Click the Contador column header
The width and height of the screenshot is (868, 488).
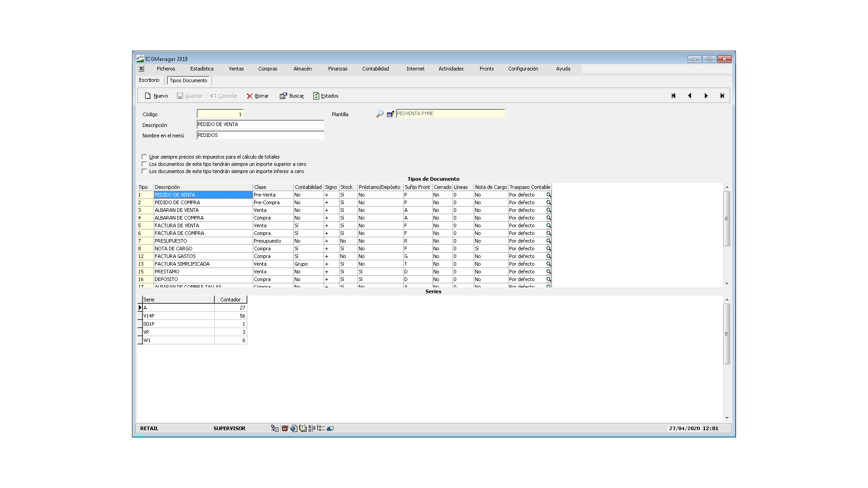point(231,300)
